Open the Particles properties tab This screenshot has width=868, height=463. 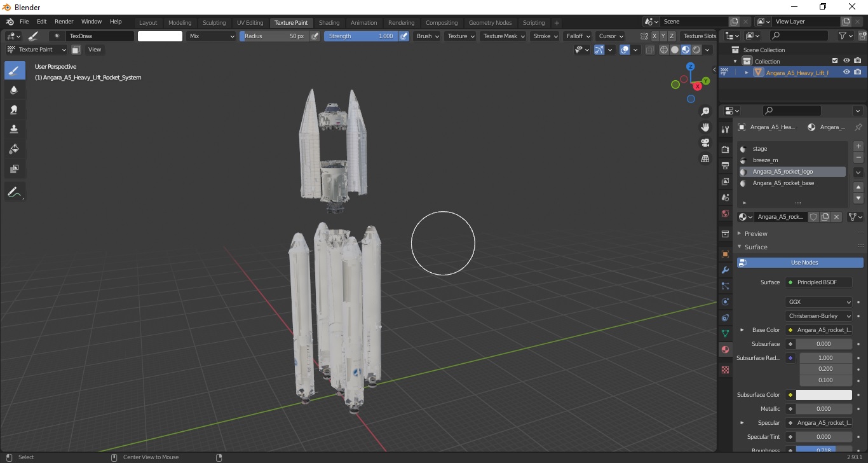coord(725,286)
